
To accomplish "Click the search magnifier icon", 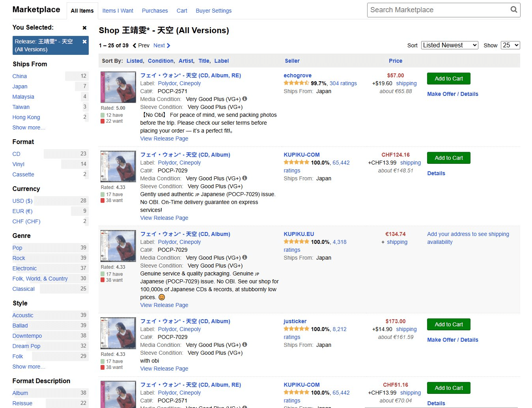I will (x=513, y=9).
